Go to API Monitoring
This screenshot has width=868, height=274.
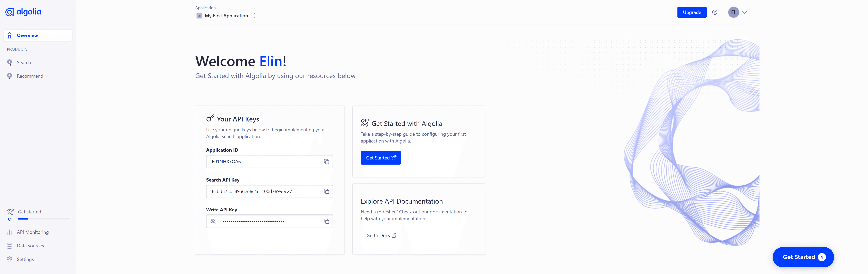click(x=38, y=232)
